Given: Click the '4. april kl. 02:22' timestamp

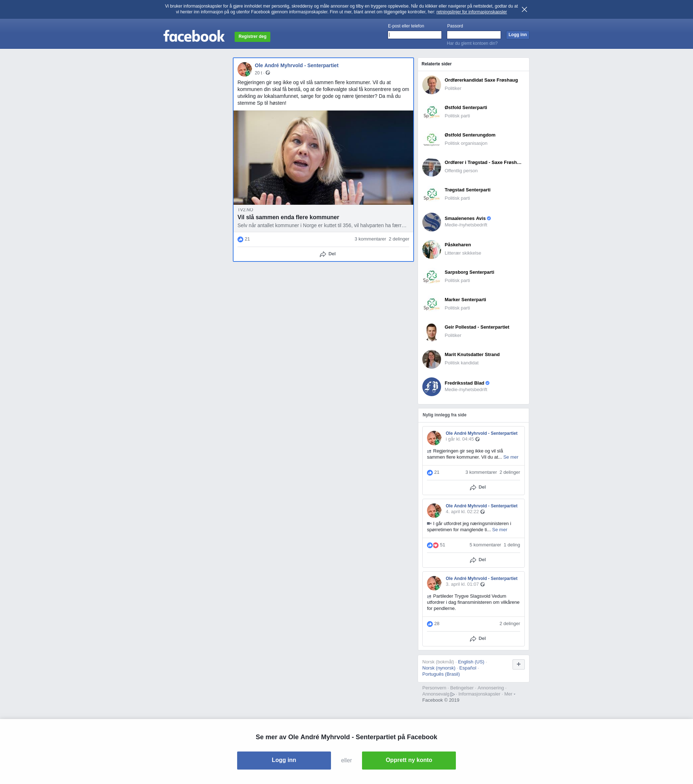Looking at the screenshot, I should click(462, 512).
